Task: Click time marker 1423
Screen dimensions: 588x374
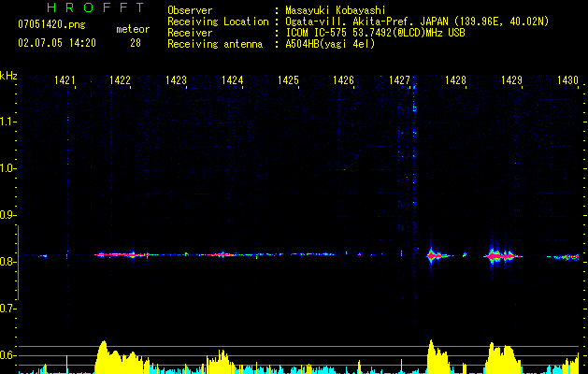Action: (x=177, y=80)
